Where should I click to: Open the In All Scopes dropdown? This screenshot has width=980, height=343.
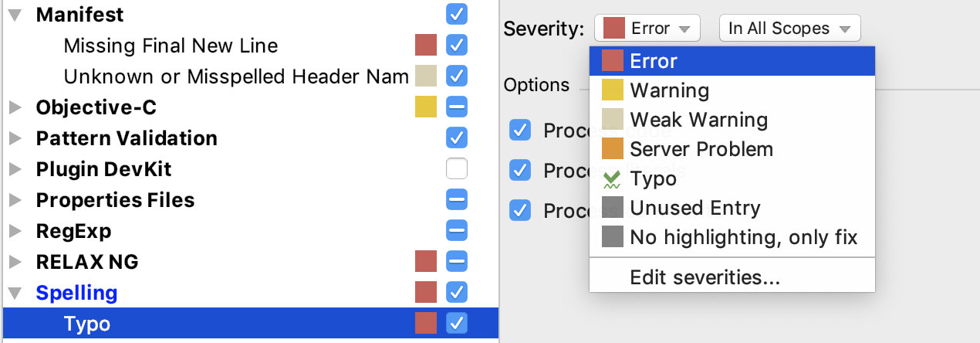[789, 29]
